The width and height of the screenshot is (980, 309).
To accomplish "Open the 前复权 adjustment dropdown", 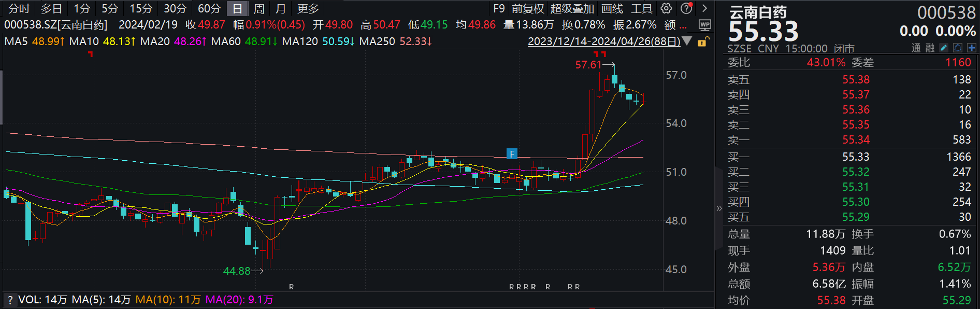I will (528, 9).
